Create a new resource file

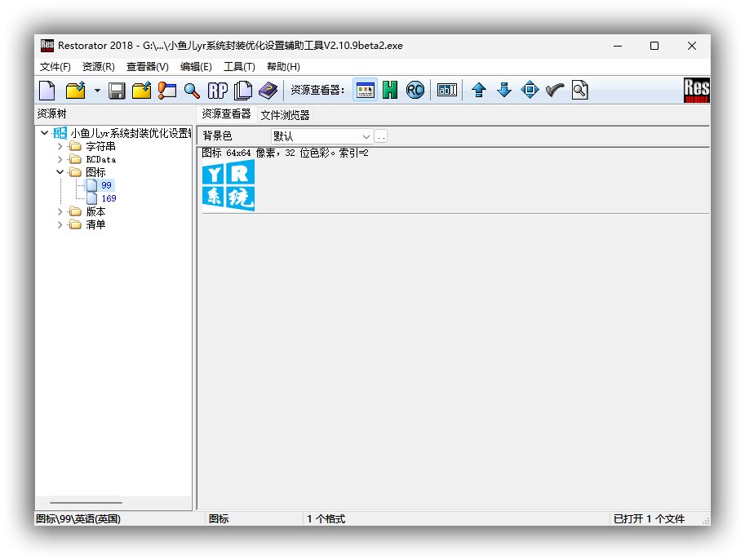47,90
